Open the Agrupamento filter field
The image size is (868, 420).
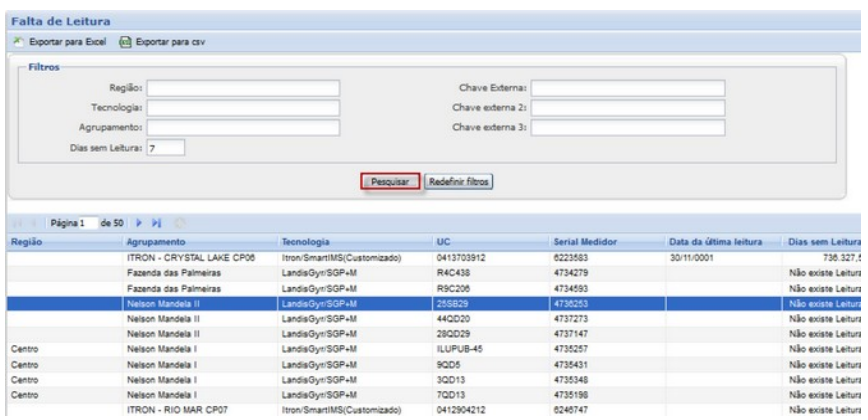pos(243,128)
